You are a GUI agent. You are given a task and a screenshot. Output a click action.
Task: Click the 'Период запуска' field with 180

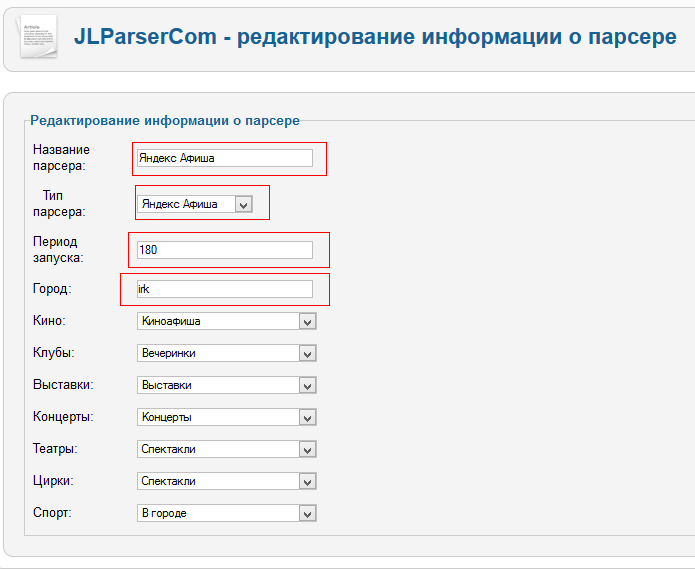tap(225, 250)
